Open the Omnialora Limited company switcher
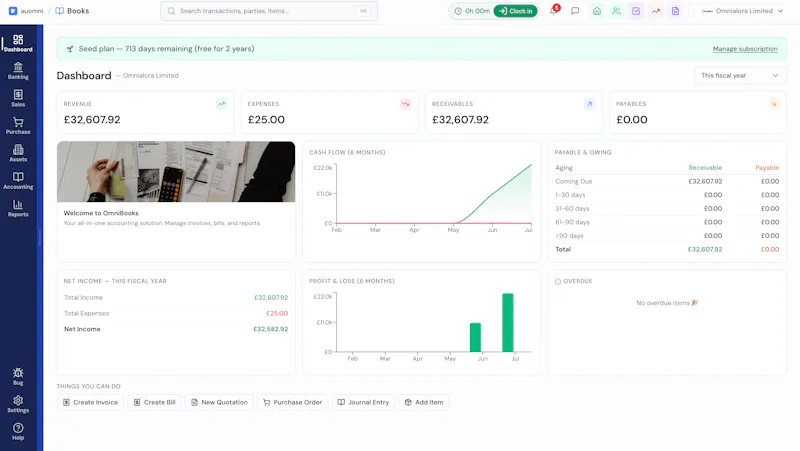The image size is (800, 451). [742, 11]
